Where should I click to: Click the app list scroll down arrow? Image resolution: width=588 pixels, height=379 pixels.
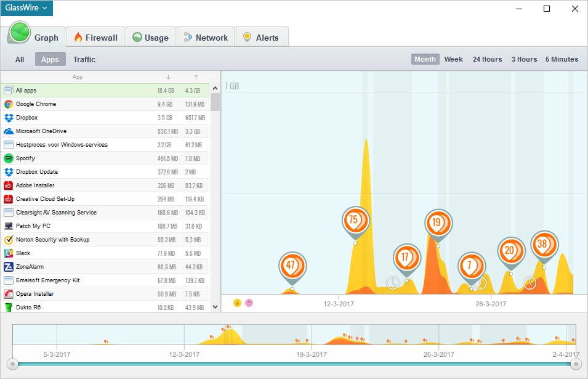215,306
